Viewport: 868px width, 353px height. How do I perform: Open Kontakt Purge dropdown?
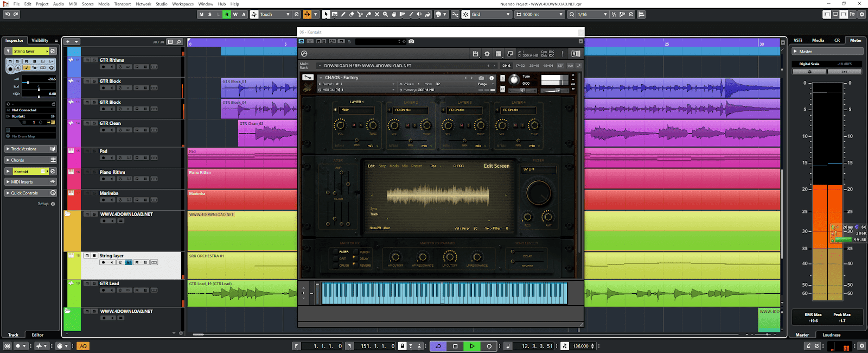click(x=486, y=84)
